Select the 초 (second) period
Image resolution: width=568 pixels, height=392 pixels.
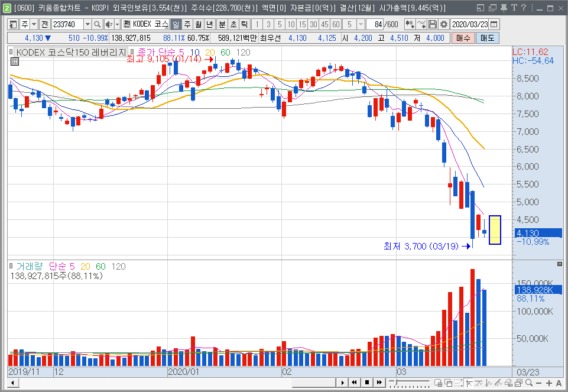(x=233, y=24)
